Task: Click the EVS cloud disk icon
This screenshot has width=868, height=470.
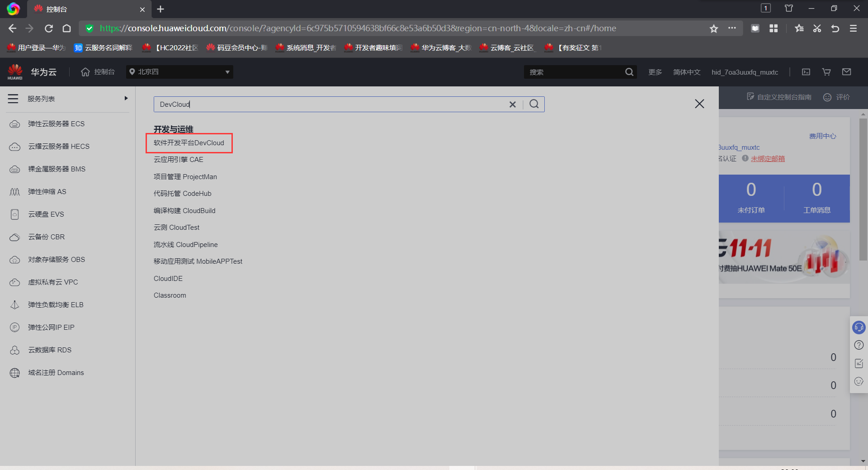Action: 15,214
